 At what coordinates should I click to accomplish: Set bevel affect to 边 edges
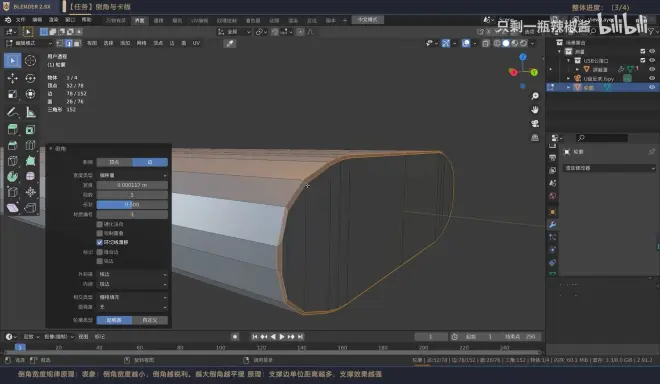[150, 162]
